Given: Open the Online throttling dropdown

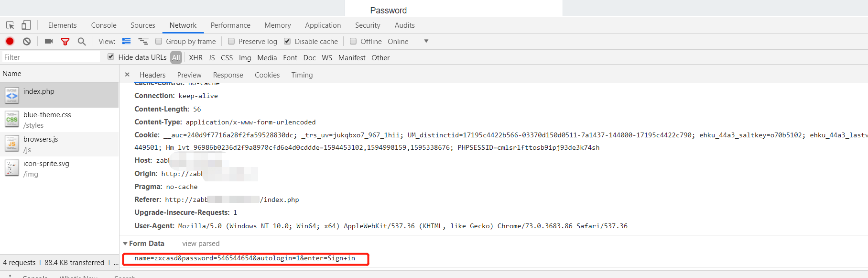Looking at the screenshot, I should pos(425,42).
